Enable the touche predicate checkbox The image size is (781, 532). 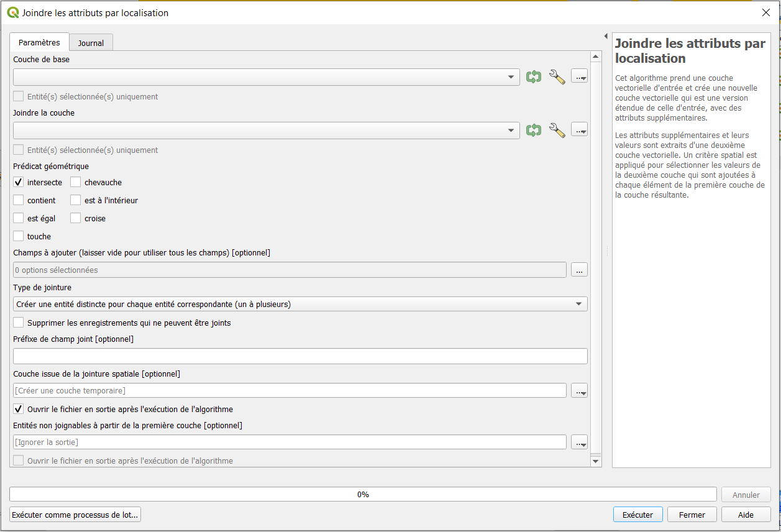point(19,236)
